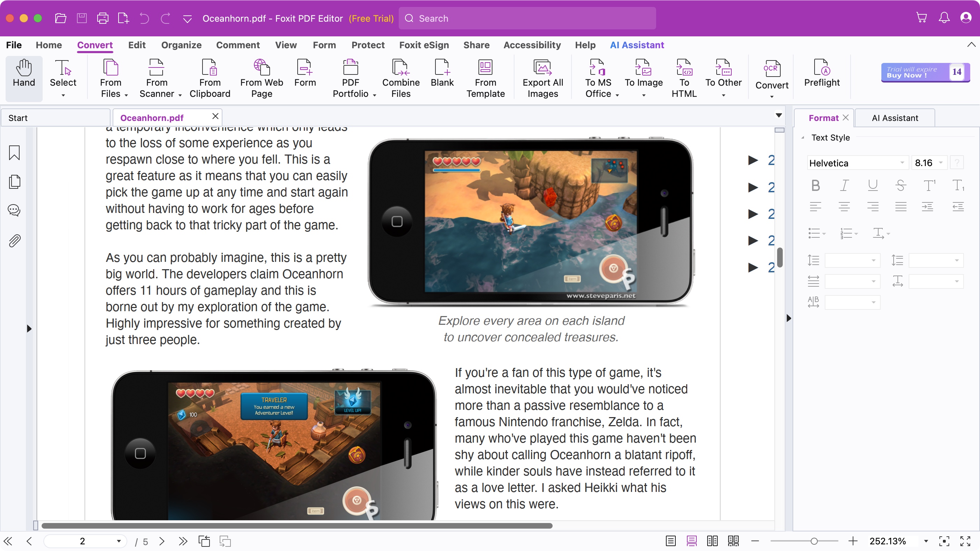The width and height of the screenshot is (980, 551).
Task: Adjust the zoom level slider
Action: coord(814,541)
